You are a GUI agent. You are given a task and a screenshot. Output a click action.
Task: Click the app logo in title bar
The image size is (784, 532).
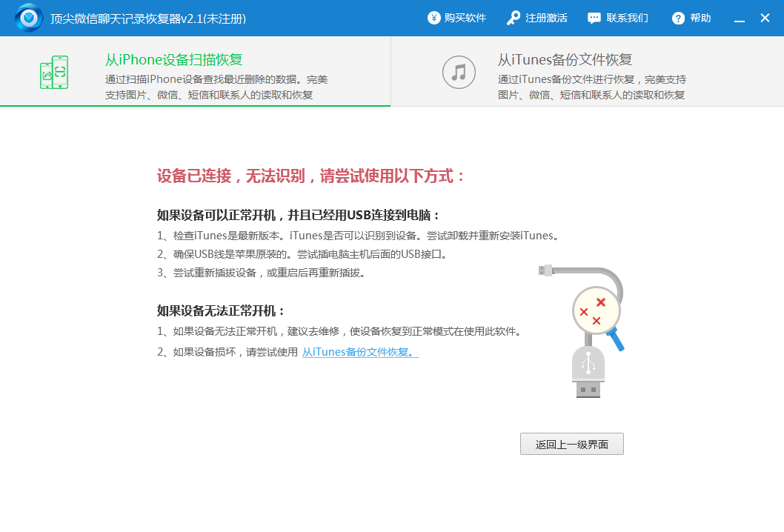(28, 18)
